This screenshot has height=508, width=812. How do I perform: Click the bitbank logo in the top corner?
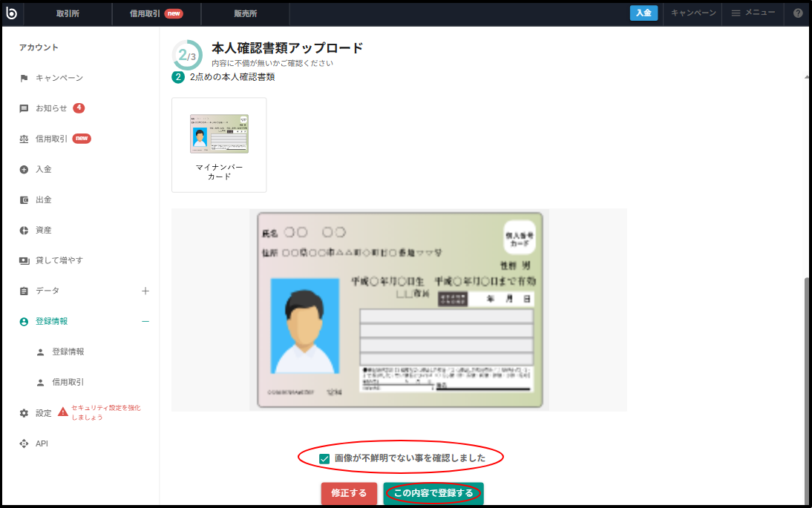12,13
